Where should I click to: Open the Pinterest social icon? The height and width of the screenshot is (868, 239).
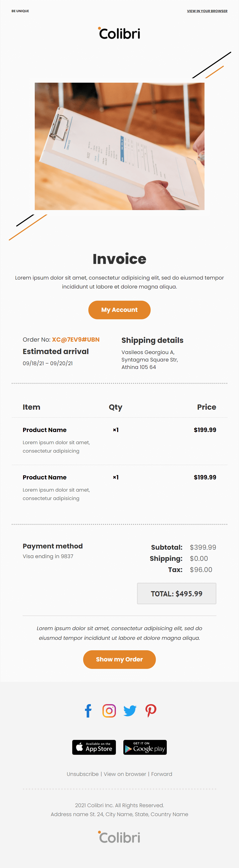(151, 711)
